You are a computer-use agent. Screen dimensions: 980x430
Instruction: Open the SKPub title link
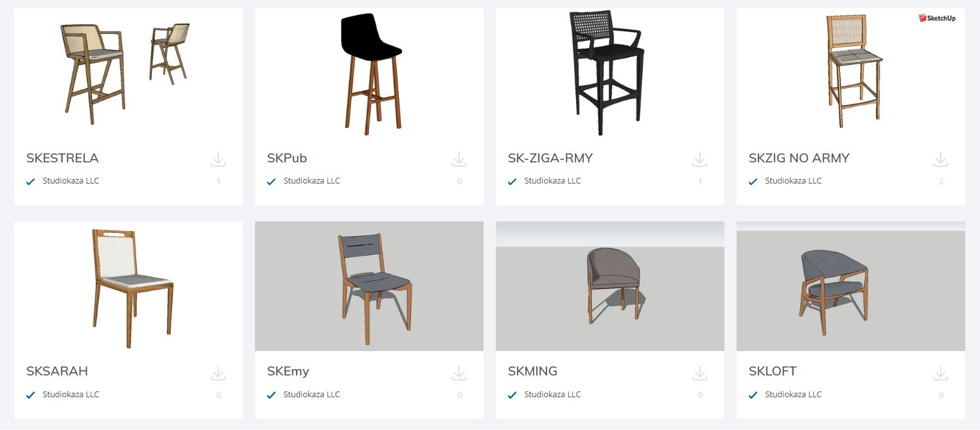pos(287,158)
